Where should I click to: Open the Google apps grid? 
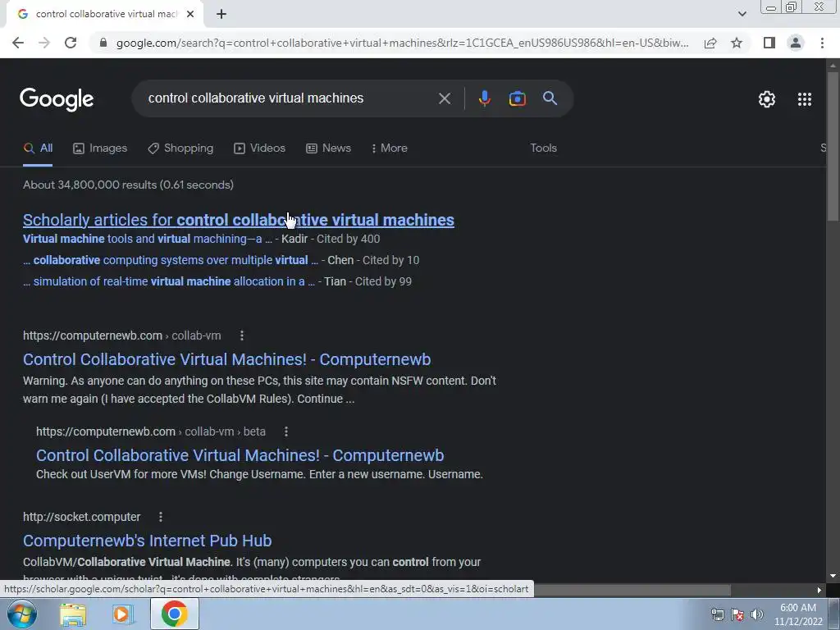[x=804, y=99]
